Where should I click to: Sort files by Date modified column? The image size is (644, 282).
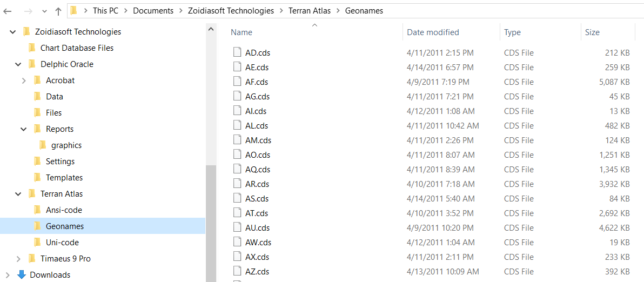(433, 32)
